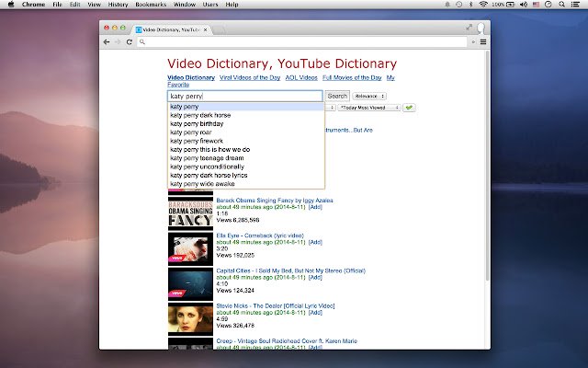Open Barack Obama Singing Fancy video link
The image size is (588, 368).
(275, 201)
